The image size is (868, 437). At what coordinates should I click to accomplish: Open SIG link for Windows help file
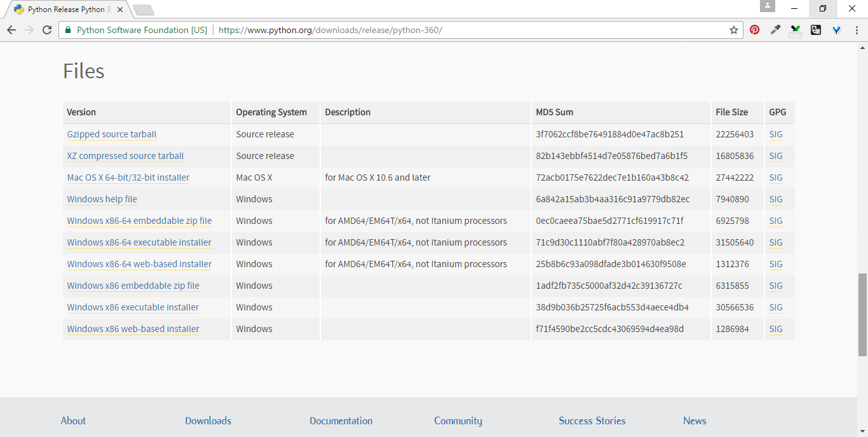[775, 199]
